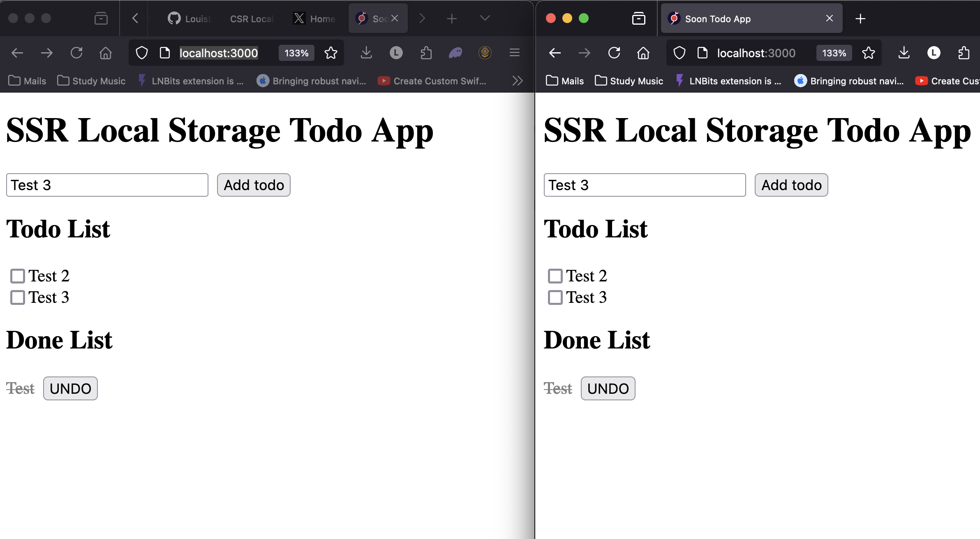The width and height of the screenshot is (980, 539).
Task: Click Add todo in the left window
Action: [254, 185]
